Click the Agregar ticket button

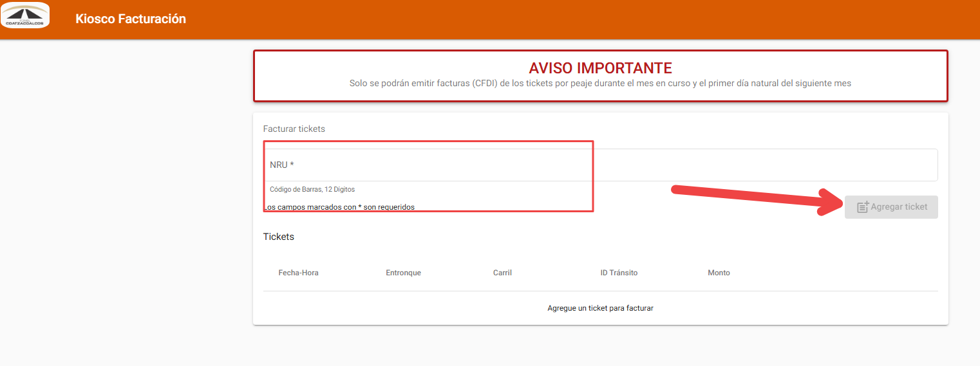(891, 207)
